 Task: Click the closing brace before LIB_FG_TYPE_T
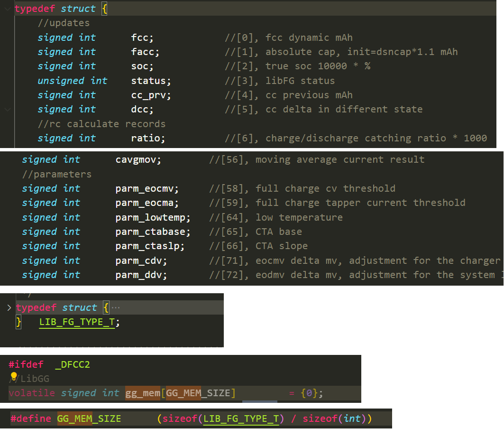click(x=18, y=322)
